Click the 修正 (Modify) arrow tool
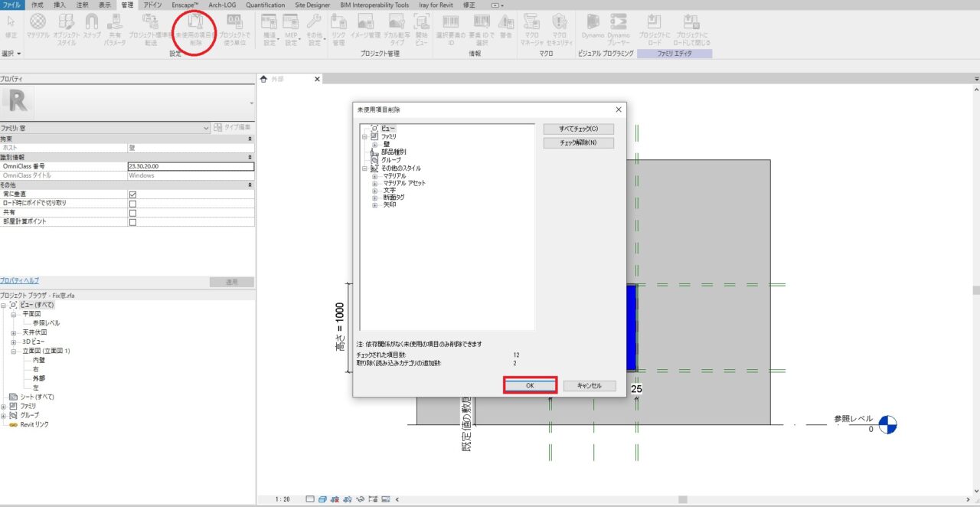 pos(11,21)
